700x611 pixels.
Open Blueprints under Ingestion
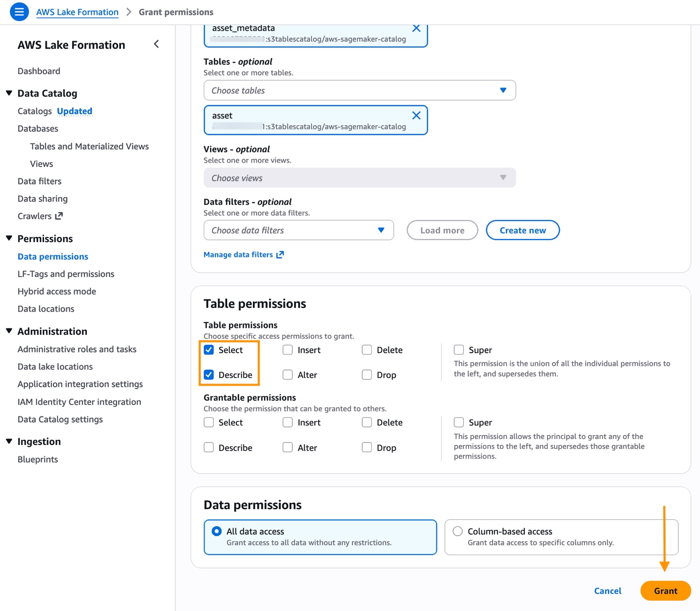coord(37,459)
